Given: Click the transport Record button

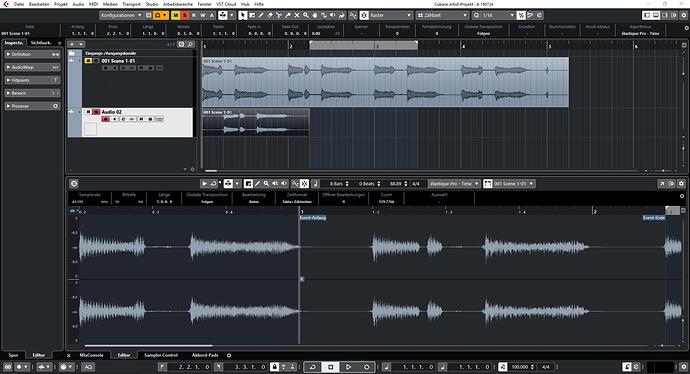Looking at the screenshot, I should click(366, 367).
